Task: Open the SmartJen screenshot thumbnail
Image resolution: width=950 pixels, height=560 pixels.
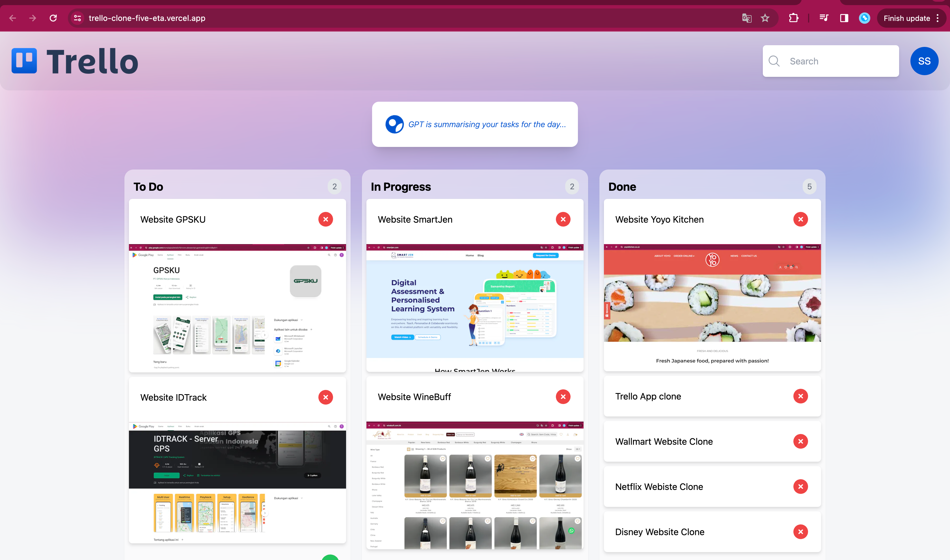Action: [x=475, y=307]
